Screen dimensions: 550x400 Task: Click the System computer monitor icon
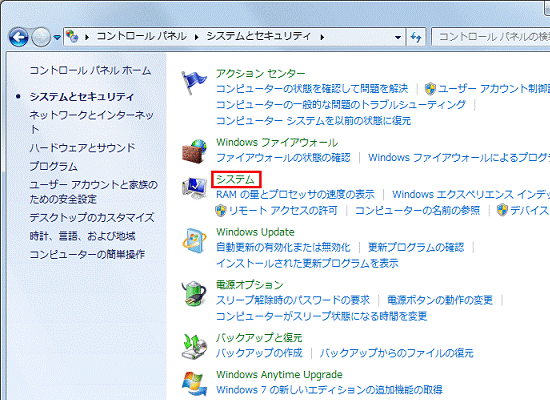[194, 187]
